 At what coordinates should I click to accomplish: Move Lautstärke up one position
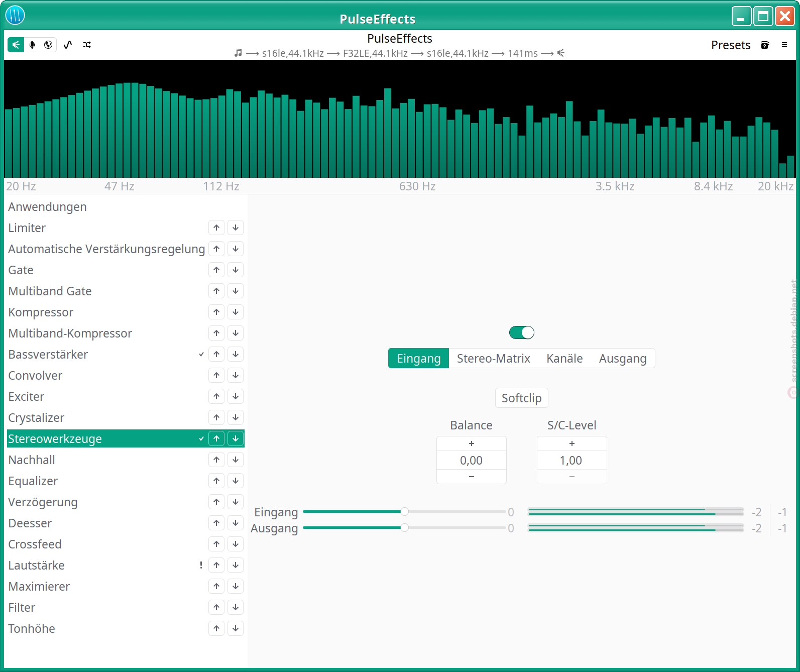216,565
